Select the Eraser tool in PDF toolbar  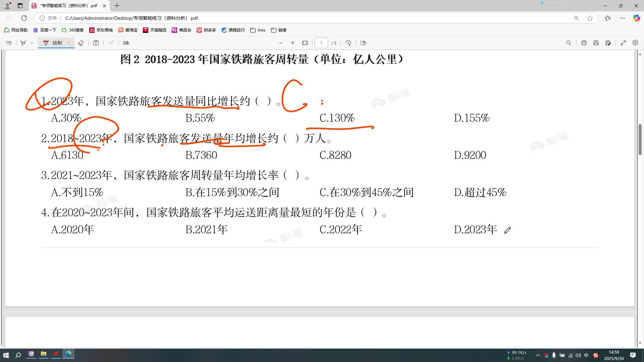click(x=81, y=43)
